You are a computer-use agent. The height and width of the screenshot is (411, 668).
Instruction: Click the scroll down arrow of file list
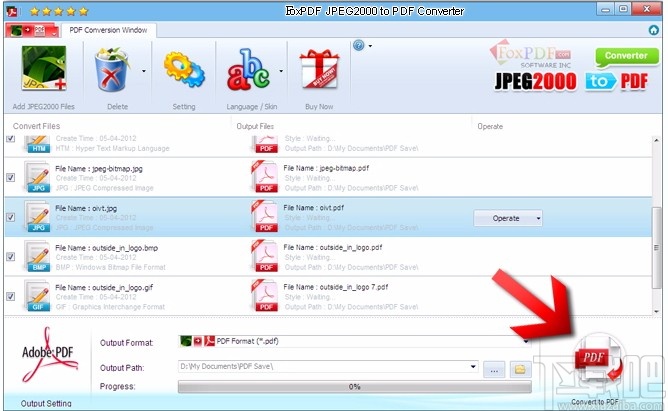[x=656, y=311]
